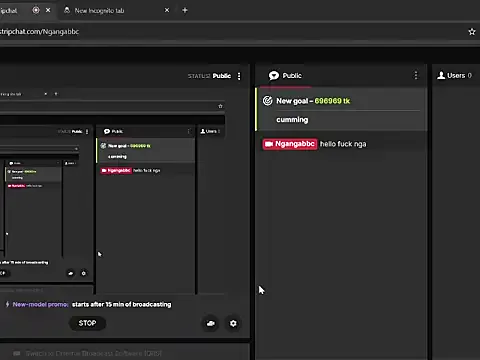Open the status options three-dot menu
Screen dimensions: 480x360
[x=239, y=76]
